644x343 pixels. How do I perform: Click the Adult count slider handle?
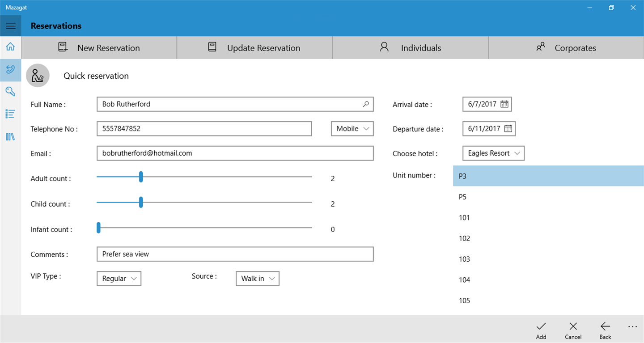(x=141, y=177)
